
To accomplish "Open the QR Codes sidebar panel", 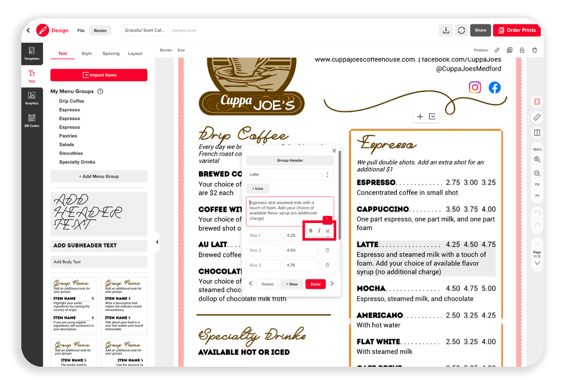I will coord(32,121).
